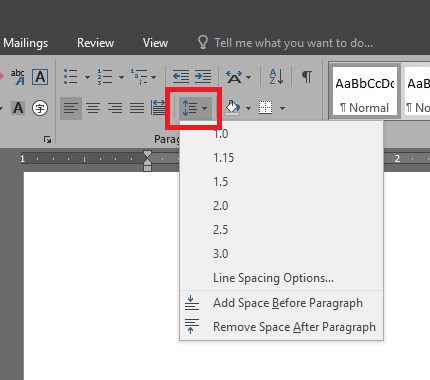
Task: Click the Increase Indent icon
Action: pyautogui.click(x=203, y=77)
